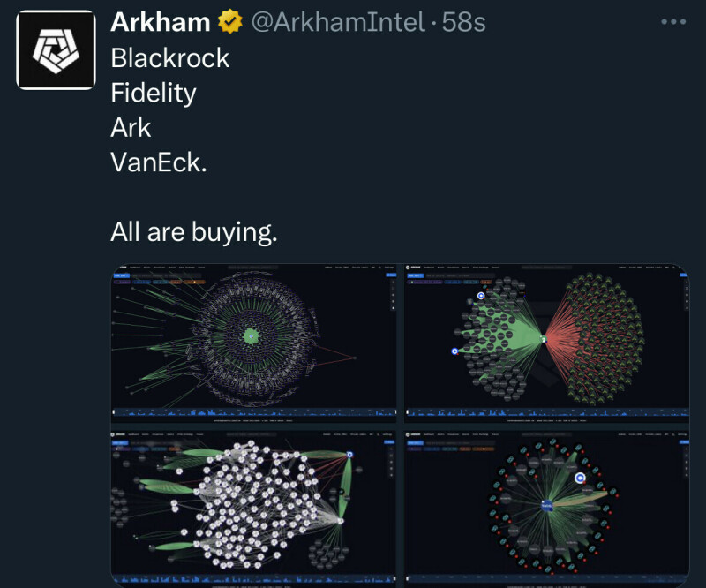This screenshot has height=588, width=706.
Task: Click the blue square center node in the bottom-right graph
Action: [x=546, y=505]
